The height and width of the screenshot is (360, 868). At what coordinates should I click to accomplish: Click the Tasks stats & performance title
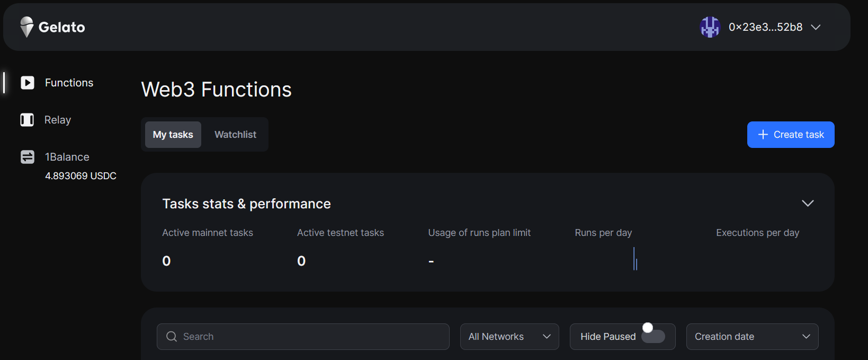coord(246,204)
